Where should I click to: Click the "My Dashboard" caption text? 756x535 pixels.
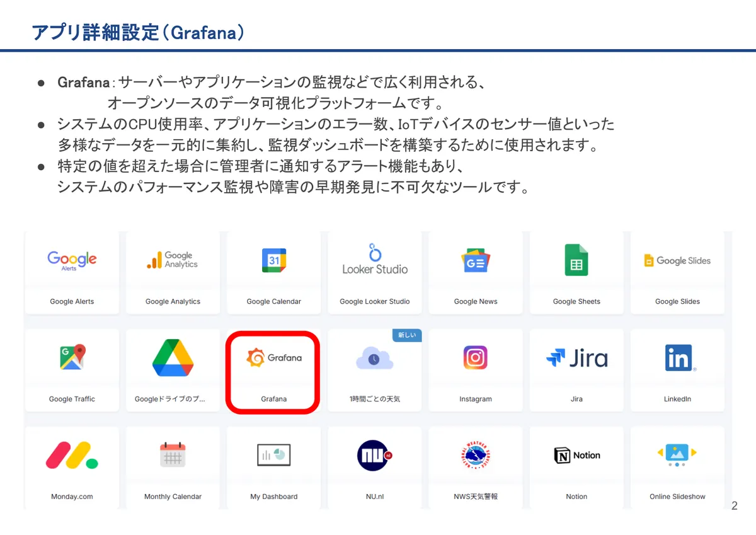274,497
